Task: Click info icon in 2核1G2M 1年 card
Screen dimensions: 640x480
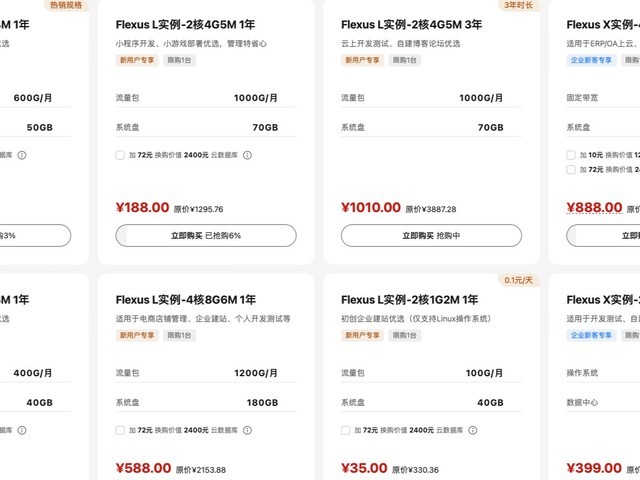Action: click(473, 430)
